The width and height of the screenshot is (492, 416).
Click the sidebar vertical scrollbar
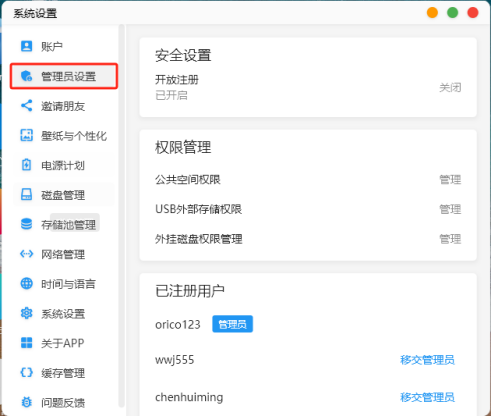[122, 216]
